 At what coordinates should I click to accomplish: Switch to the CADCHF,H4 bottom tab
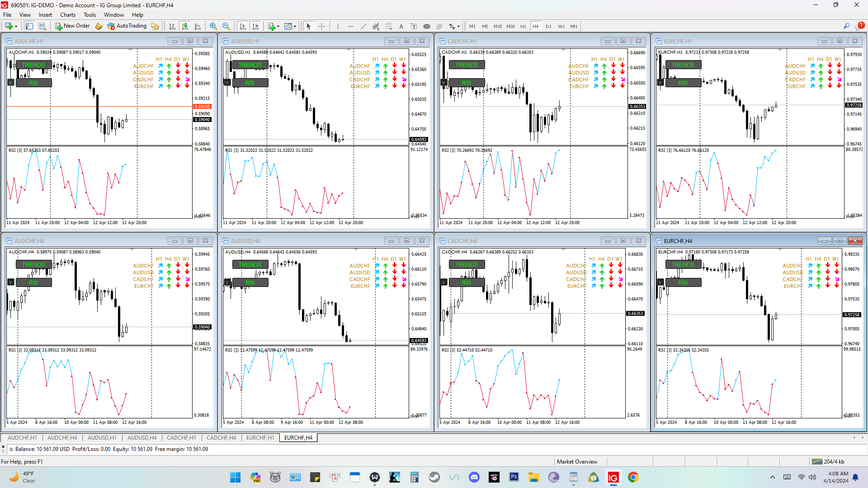221,437
